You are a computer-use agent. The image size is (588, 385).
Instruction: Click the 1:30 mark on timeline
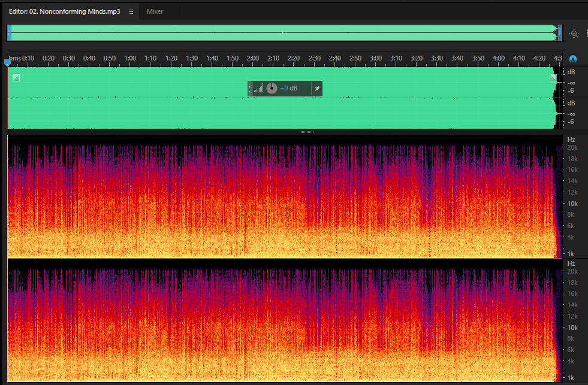pyautogui.click(x=192, y=58)
